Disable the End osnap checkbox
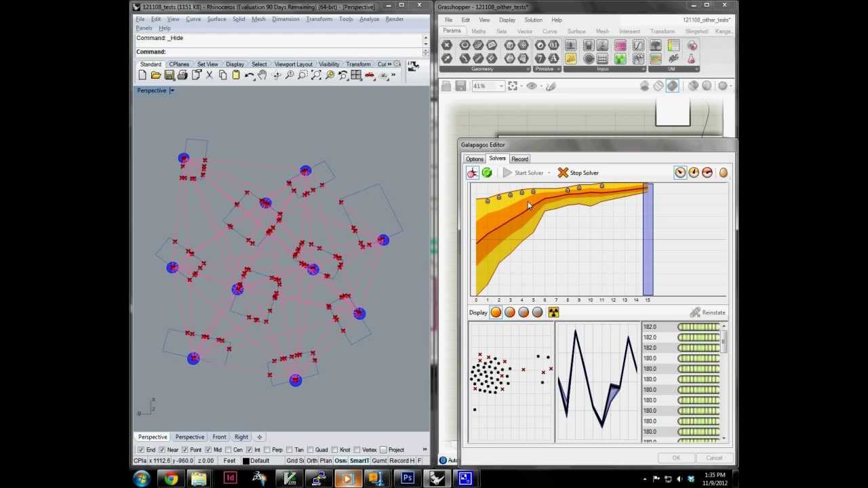The height and width of the screenshot is (488, 868). (141, 450)
